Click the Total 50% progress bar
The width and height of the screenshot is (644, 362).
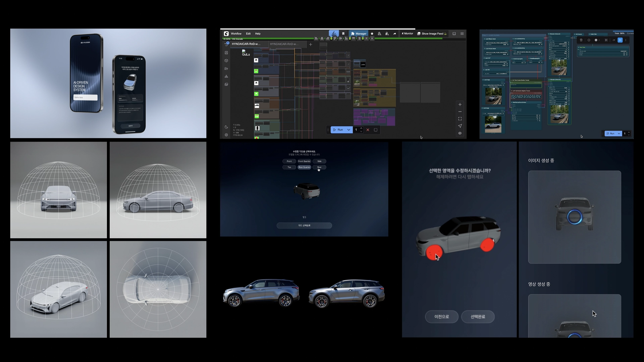pos(623,31)
